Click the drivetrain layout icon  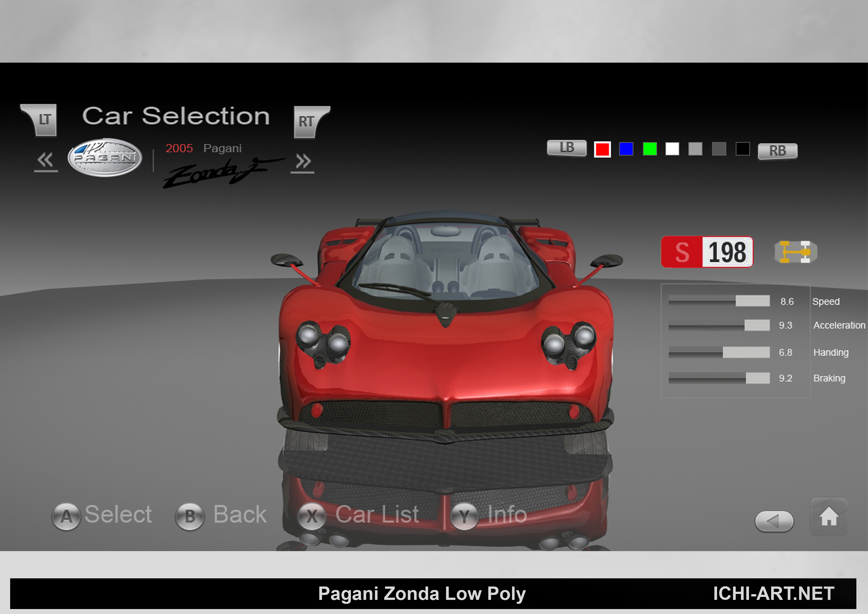(796, 252)
